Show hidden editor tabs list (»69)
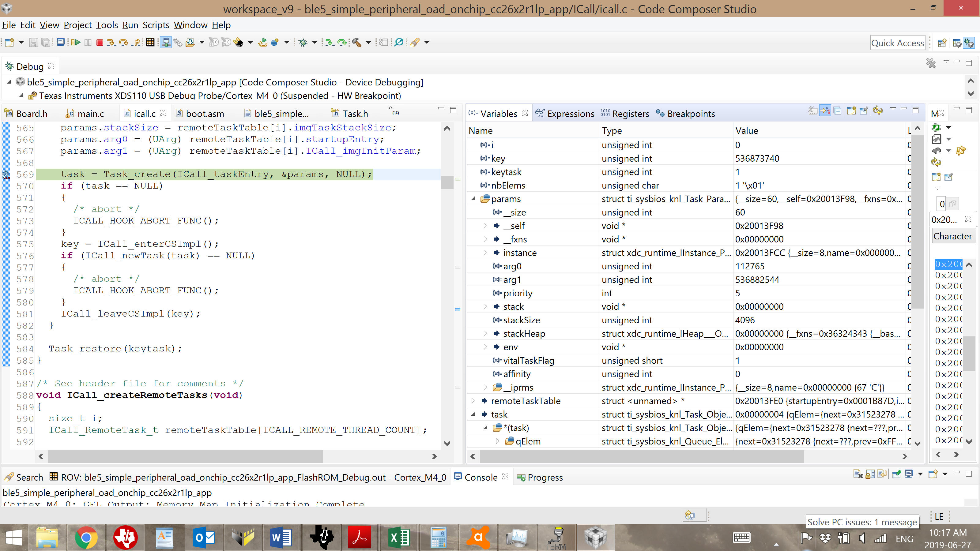 (x=393, y=111)
